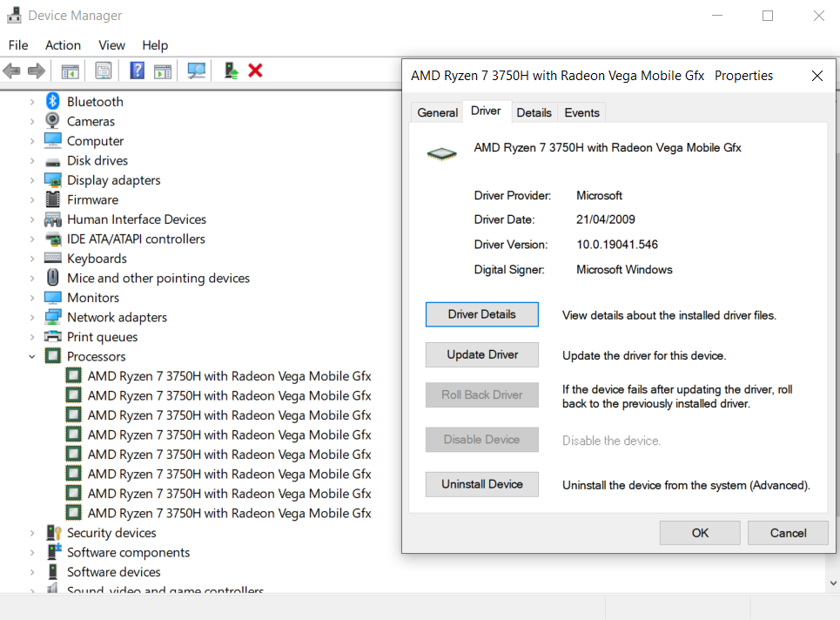Click the Bluetooth category icon
Screen dimensions: 840x620
[x=52, y=101]
